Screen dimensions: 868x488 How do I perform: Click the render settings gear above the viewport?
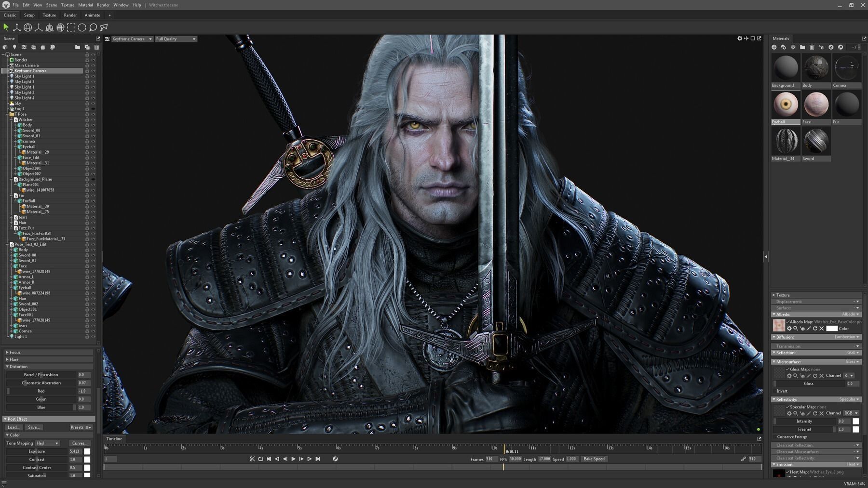(x=740, y=38)
